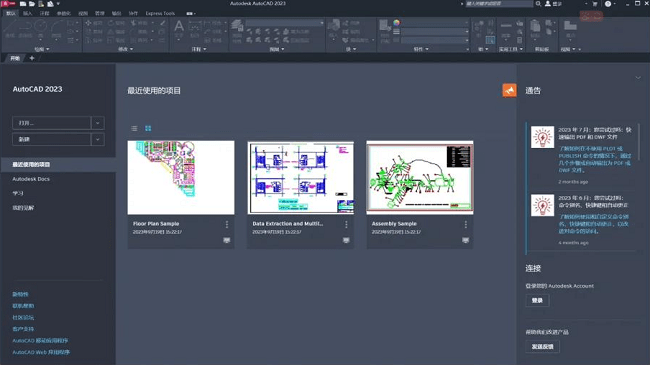Click the shopping cart icon in title bar
650x365 pixels.
595,4
